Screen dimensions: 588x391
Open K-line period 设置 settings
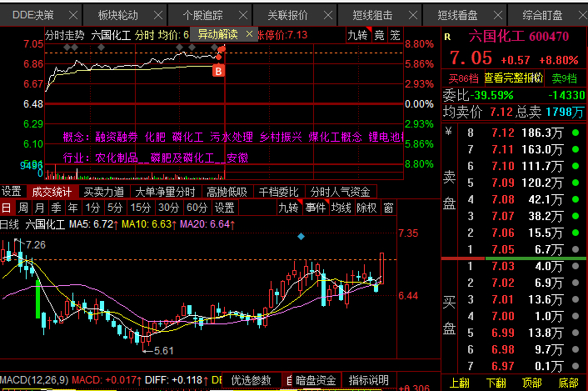pos(225,208)
